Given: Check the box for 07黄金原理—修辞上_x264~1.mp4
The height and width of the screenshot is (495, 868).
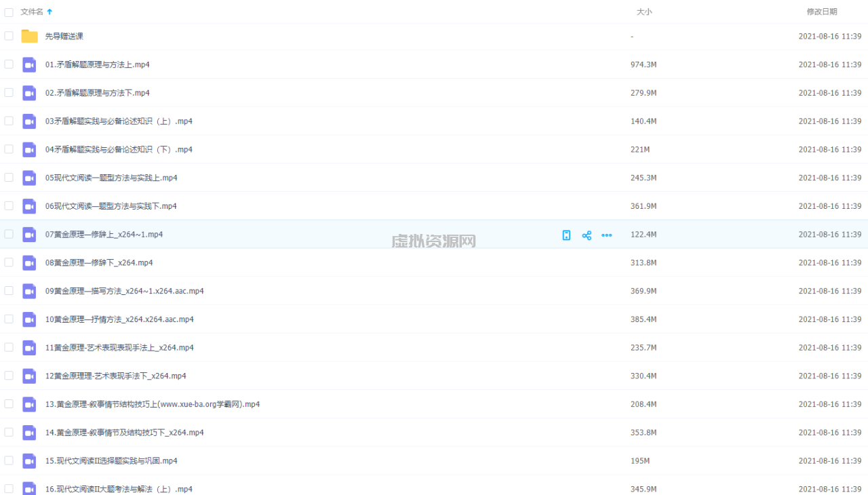Looking at the screenshot, I should point(9,234).
